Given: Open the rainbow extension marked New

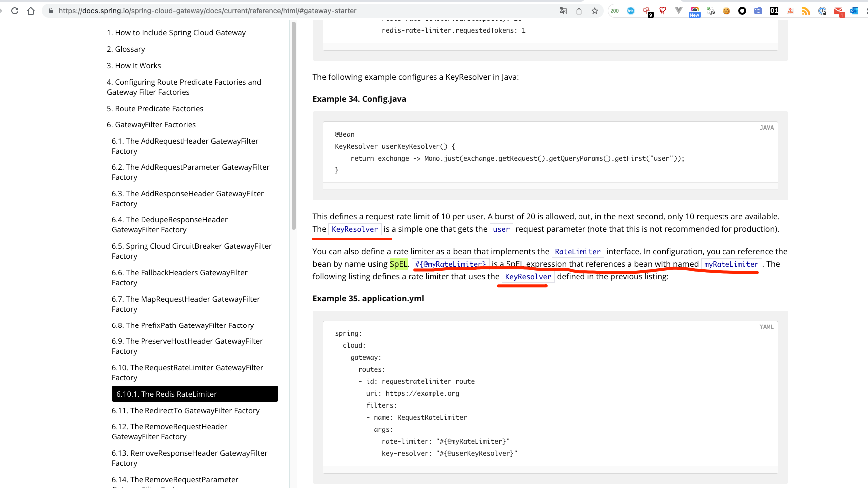Looking at the screenshot, I should click(x=695, y=12).
